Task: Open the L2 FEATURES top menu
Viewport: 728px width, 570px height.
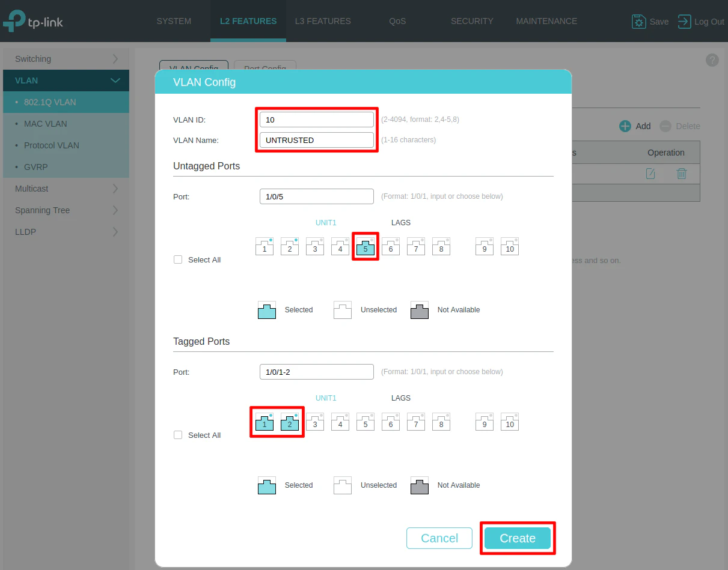Action: pos(248,21)
